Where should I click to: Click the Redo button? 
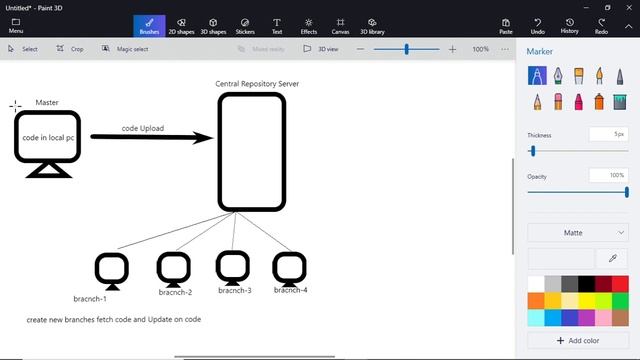(x=601, y=26)
